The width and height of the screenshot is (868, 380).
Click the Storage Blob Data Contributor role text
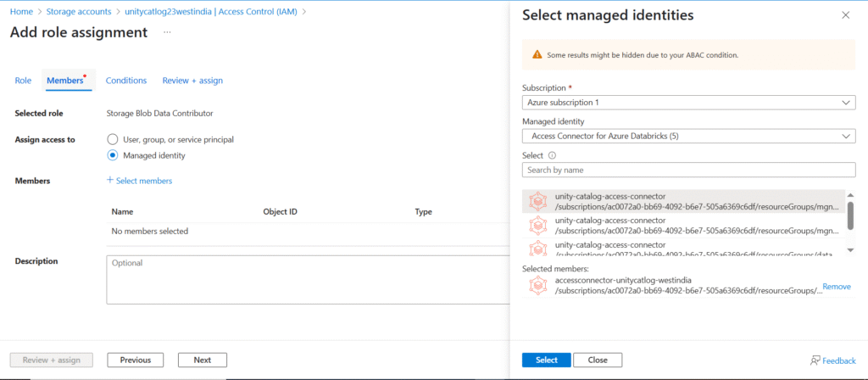[159, 113]
